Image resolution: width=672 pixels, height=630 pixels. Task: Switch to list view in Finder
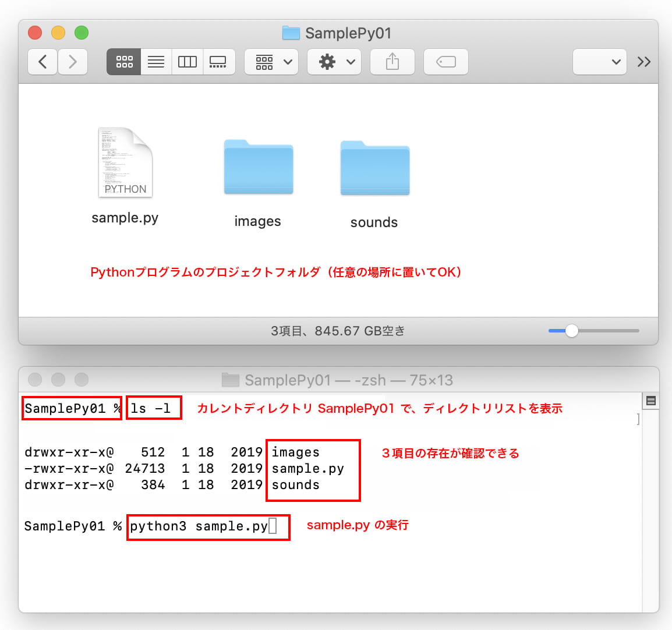pyautogui.click(x=155, y=62)
